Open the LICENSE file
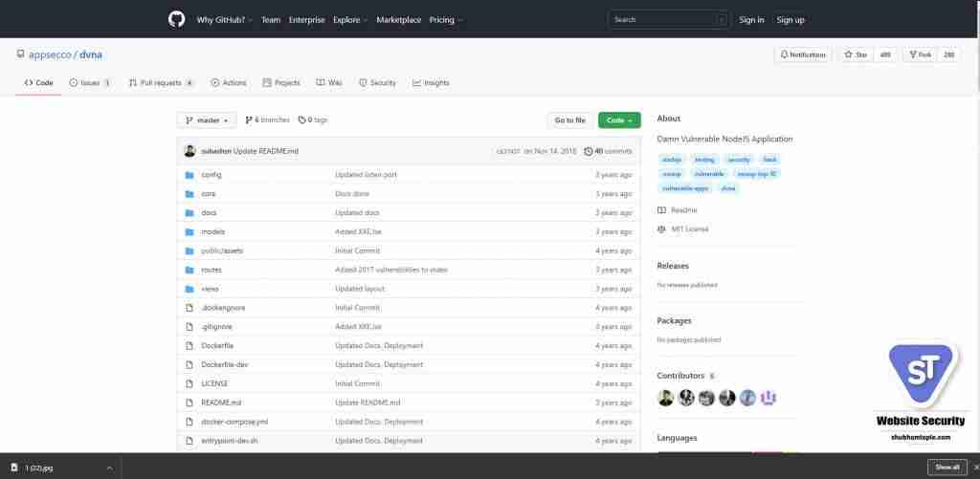 [214, 383]
